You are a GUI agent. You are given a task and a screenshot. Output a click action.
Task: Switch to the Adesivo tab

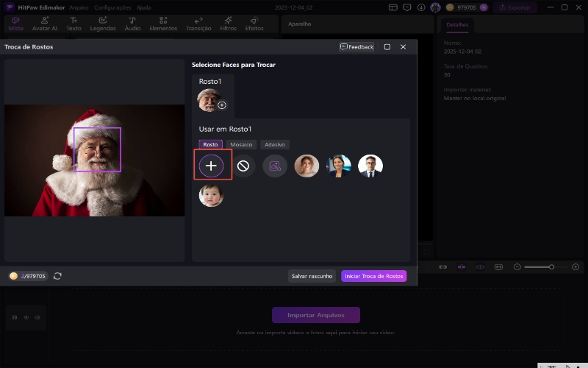tap(275, 145)
